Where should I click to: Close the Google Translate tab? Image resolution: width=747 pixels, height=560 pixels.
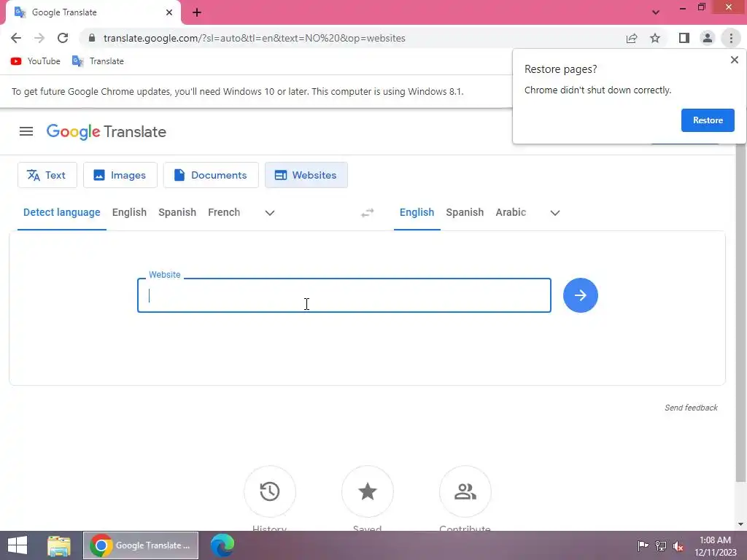tap(169, 12)
